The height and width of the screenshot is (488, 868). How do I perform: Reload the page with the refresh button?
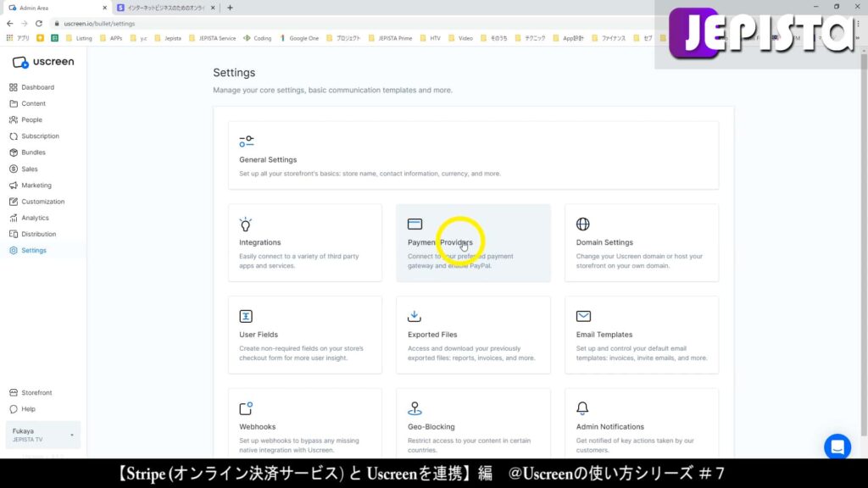coord(39,24)
